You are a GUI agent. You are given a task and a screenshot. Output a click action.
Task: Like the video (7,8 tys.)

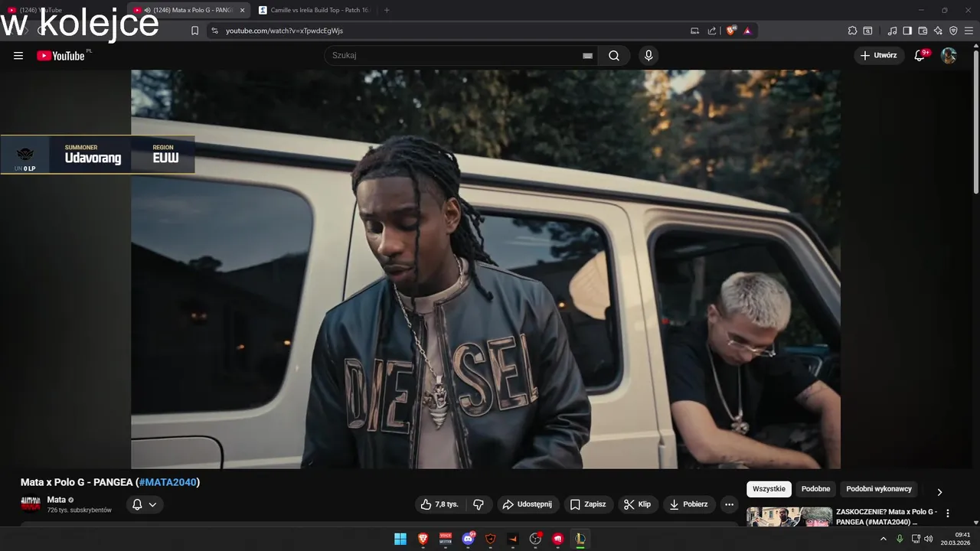coord(439,504)
